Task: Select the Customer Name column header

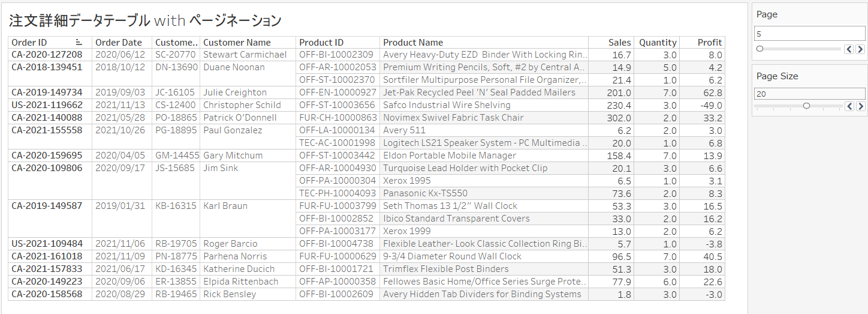Action: coord(237,43)
